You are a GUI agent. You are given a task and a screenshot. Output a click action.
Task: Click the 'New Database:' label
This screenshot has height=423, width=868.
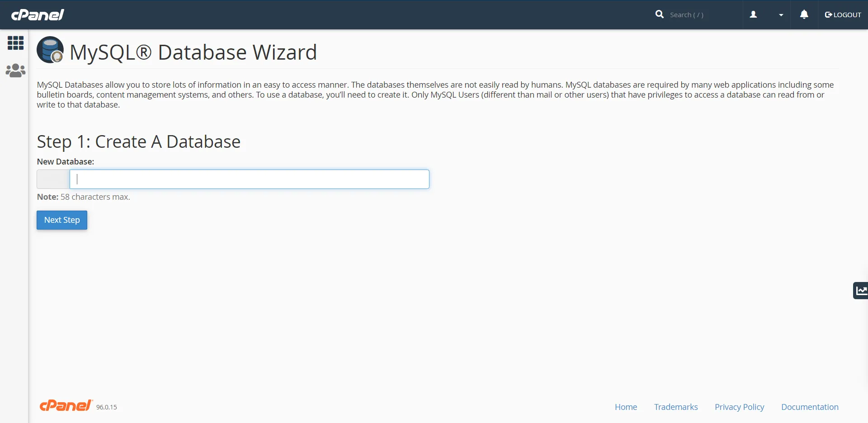(66, 162)
